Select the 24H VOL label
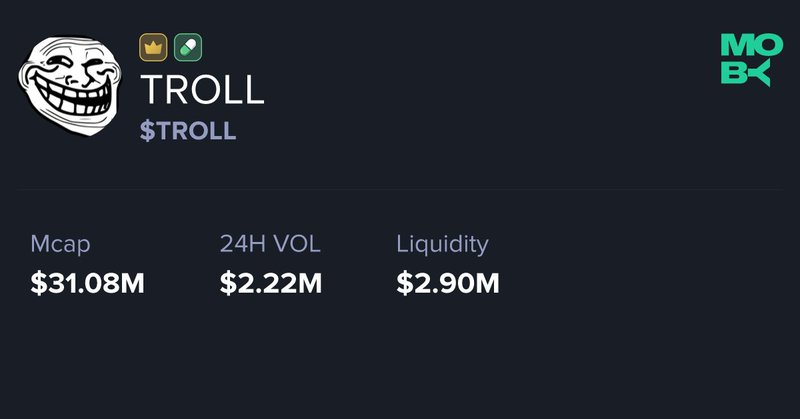 [270, 244]
